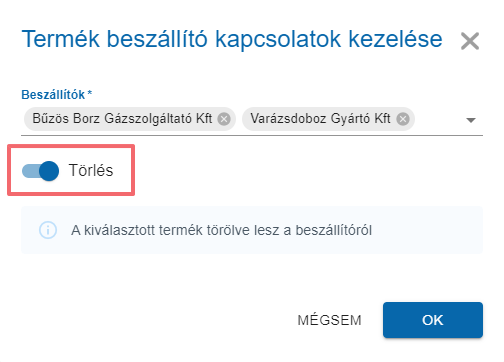
Task: Select the Varázsdoboz Gyártó Kft chip
Action: [x=321, y=119]
